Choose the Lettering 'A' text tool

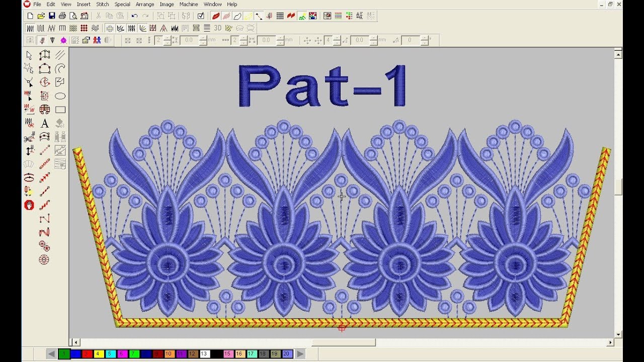pos(45,123)
